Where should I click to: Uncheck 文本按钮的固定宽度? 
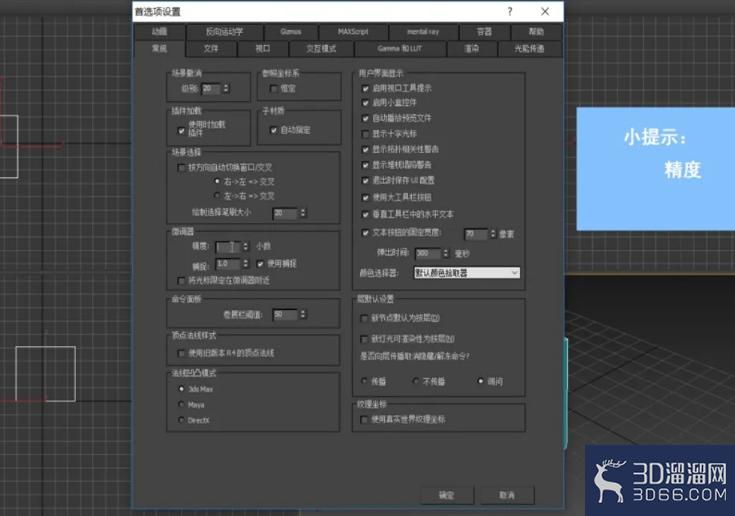coord(366,232)
